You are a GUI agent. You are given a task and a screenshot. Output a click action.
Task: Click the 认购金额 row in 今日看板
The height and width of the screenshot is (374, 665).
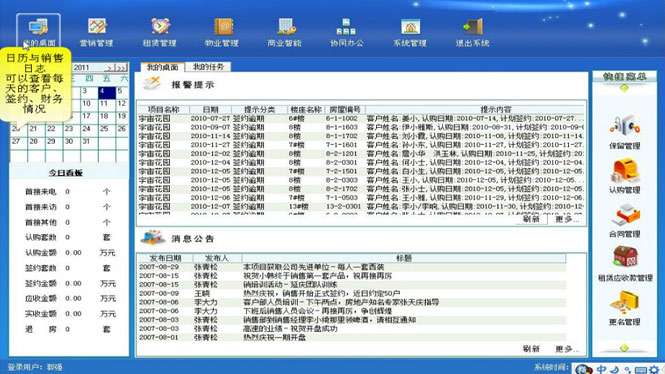point(70,253)
